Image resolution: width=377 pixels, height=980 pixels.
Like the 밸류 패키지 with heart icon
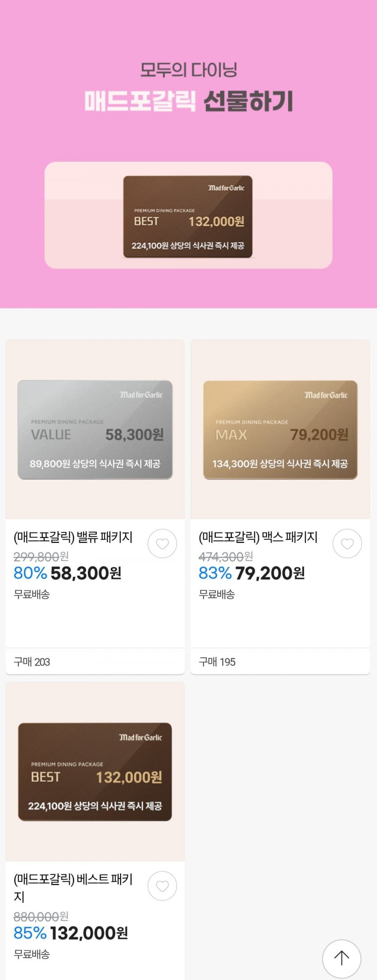tap(162, 543)
